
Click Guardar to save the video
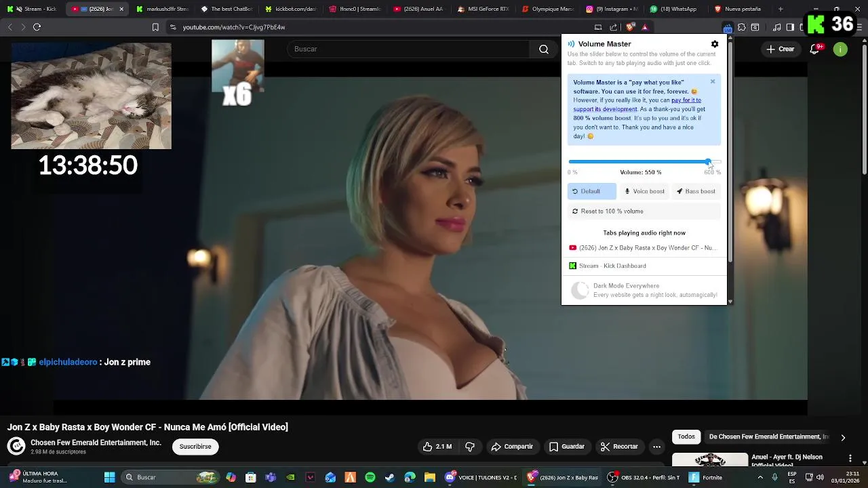[567, 447]
